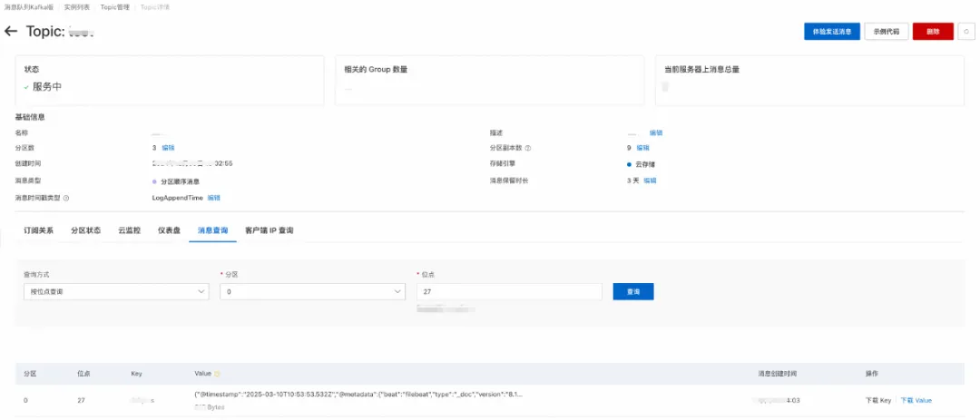Open the 仪表盘 tab

(x=170, y=230)
